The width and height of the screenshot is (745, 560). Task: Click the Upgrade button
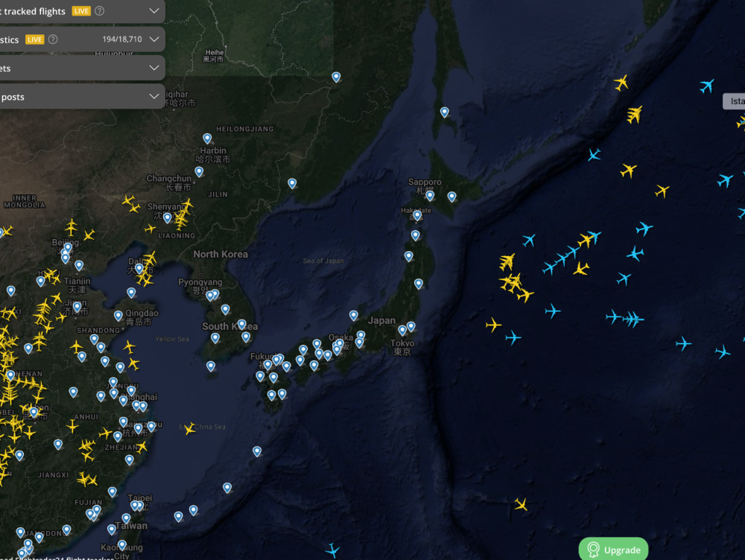pos(613,550)
